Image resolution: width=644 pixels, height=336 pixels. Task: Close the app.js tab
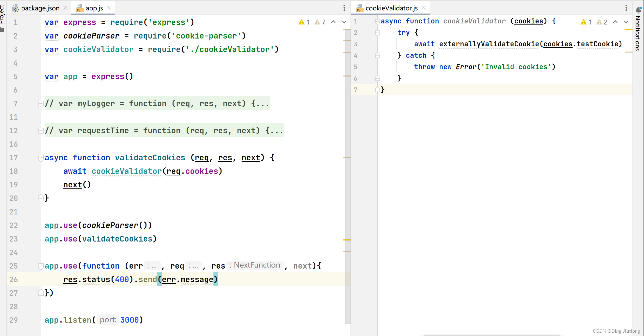point(109,8)
